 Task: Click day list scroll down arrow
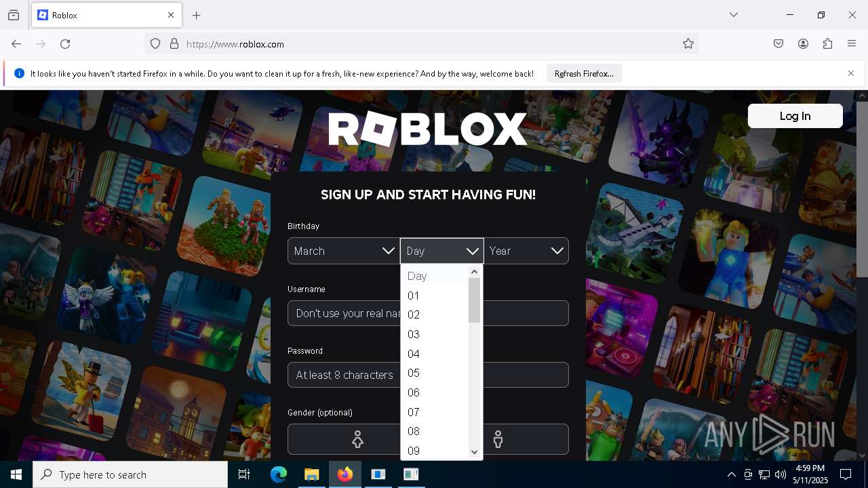point(474,452)
